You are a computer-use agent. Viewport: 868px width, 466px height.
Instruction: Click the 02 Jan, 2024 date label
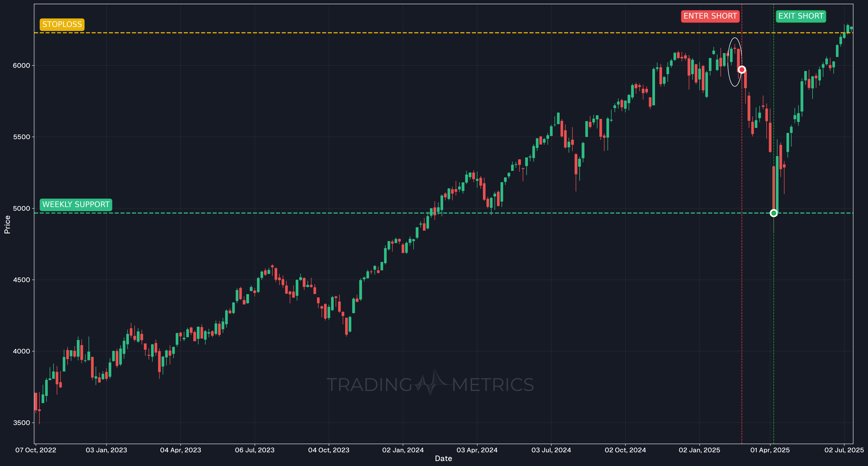(403, 450)
